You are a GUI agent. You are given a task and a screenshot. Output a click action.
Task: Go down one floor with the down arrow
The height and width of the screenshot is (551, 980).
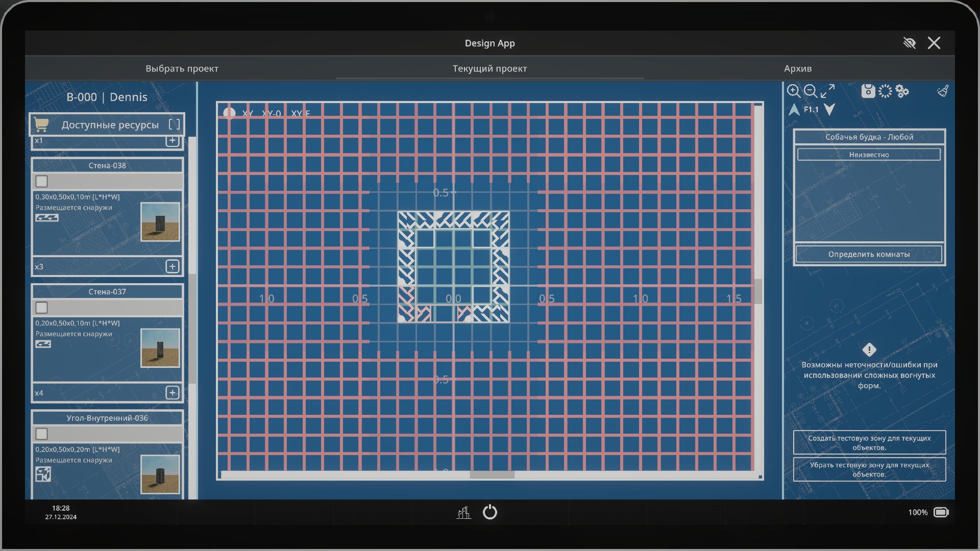(x=829, y=110)
